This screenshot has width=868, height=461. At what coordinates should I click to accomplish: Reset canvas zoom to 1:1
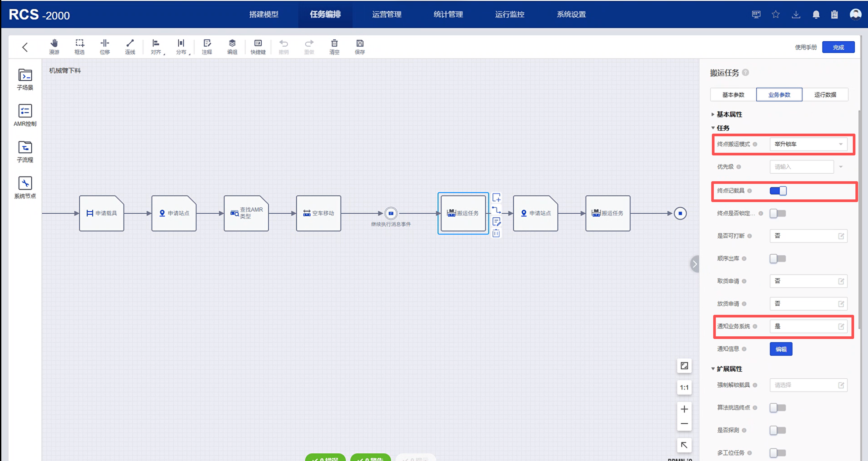pos(684,388)
